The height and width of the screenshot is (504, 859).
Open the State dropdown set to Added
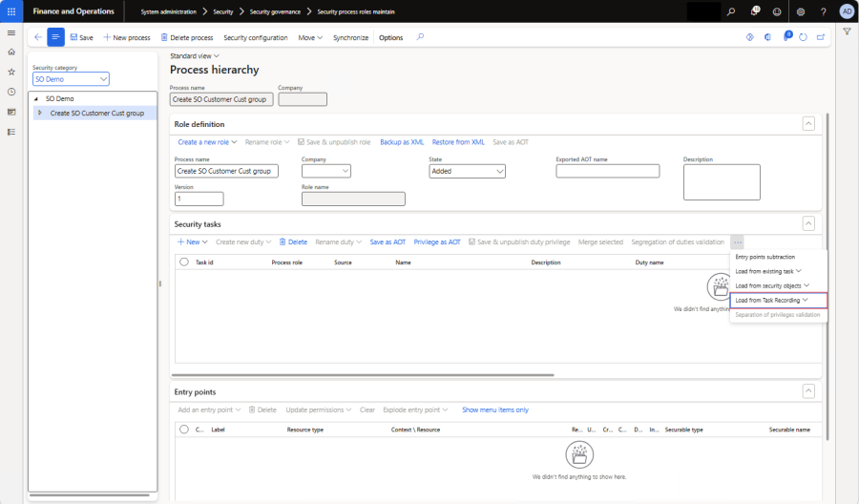tap(467, 171)
